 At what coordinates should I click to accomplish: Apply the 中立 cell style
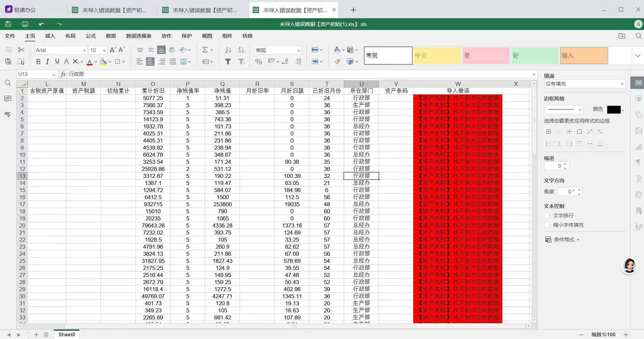tap(437, 56)
